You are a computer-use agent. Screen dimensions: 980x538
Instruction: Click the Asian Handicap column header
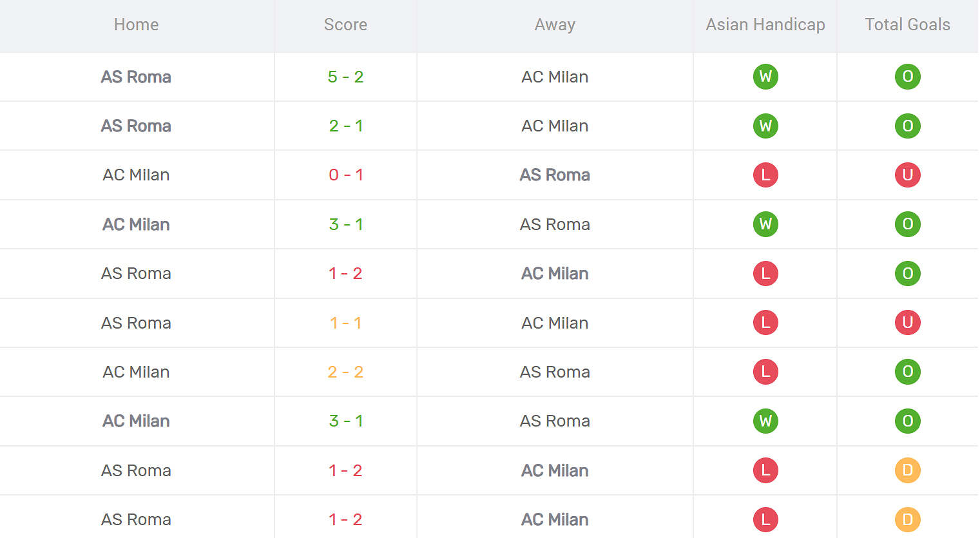(x=765, y=24)
